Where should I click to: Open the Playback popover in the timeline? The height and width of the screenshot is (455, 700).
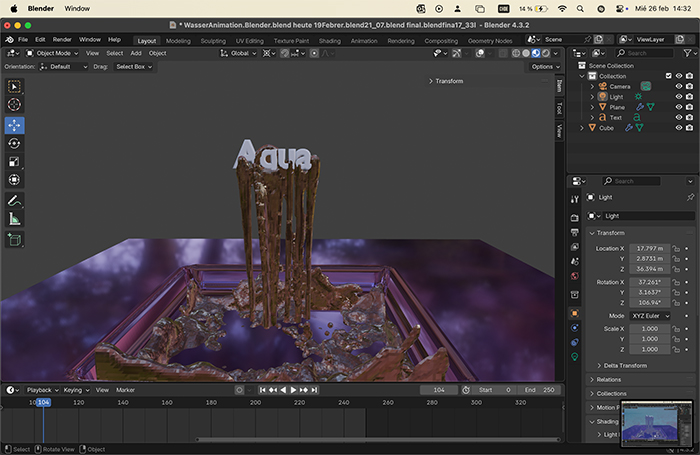[40, 390]
